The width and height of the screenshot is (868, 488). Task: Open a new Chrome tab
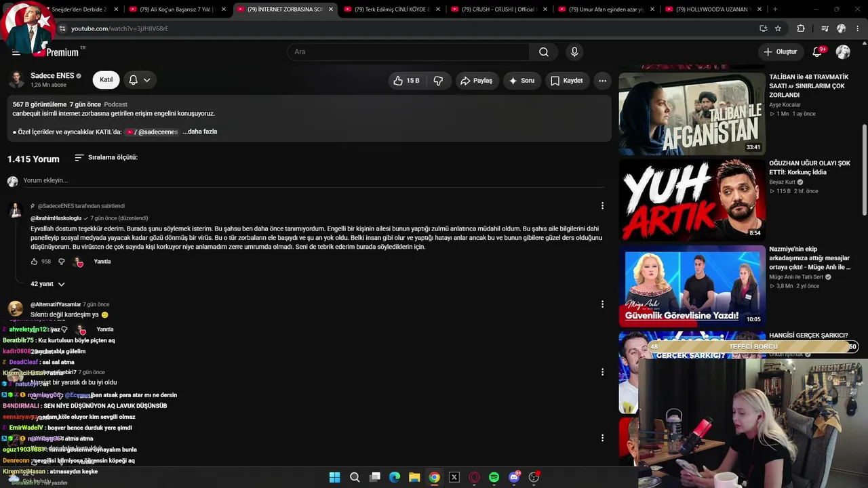(775, 9)
